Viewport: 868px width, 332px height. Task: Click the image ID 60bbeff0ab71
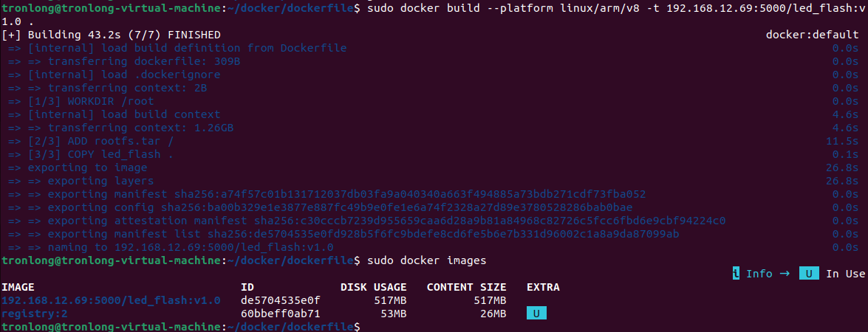[x=281, y=314]
